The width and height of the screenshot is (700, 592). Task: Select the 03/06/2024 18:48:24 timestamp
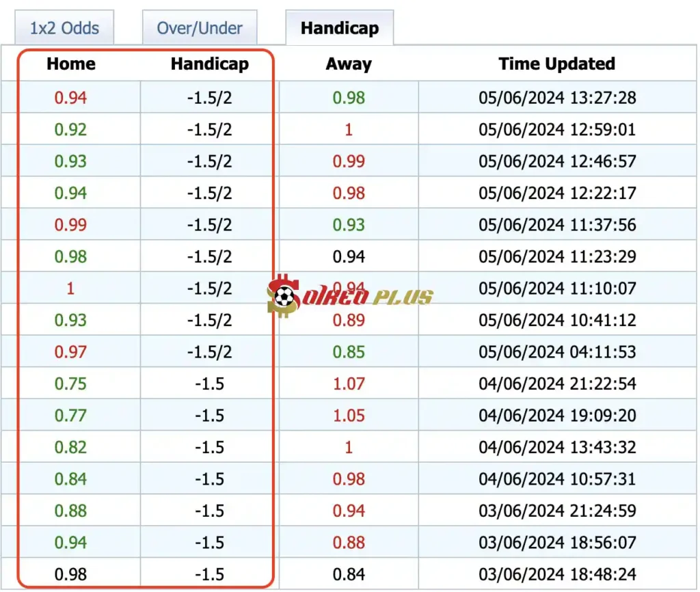pos(556,575)
